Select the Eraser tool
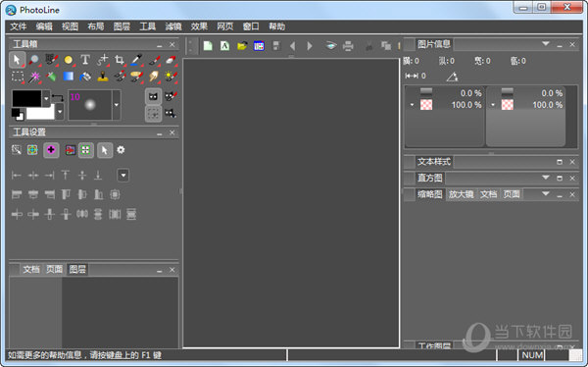Viewport: 588px width, 367px height. click(171, 60)
